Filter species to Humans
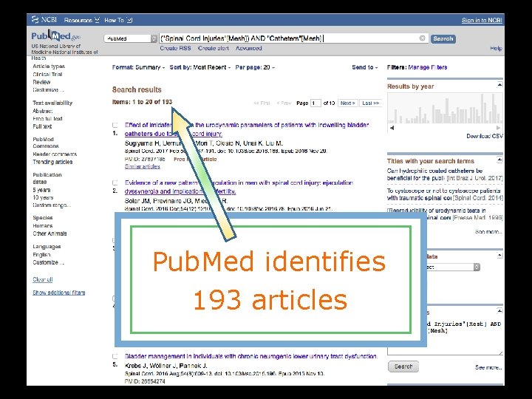Screen dimensions: 532x399 point(42,225)
